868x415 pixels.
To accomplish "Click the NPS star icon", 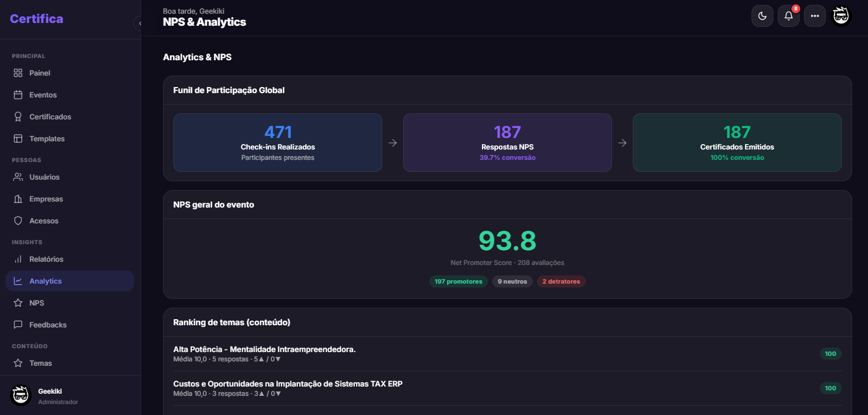I will [18, 303].
